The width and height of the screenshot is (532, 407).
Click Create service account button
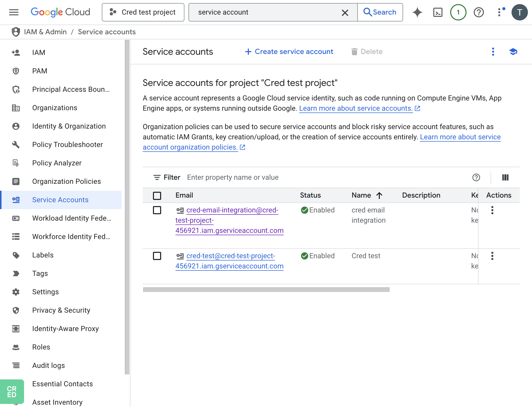[289, 52]
